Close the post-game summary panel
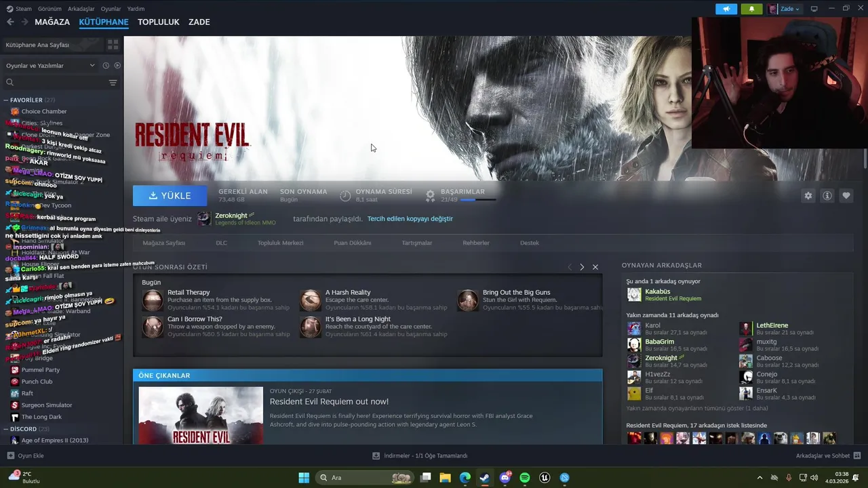 click(595, 267)
